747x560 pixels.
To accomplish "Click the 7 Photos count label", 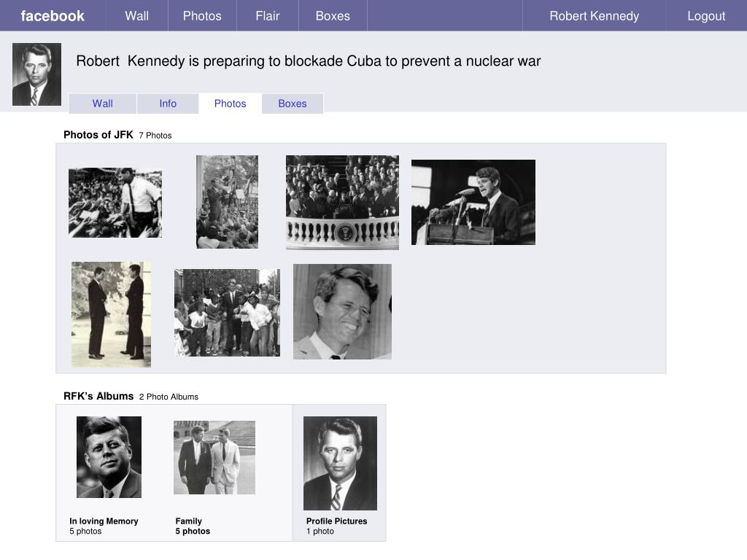I will pyautogui.click(x=155, y=135).
